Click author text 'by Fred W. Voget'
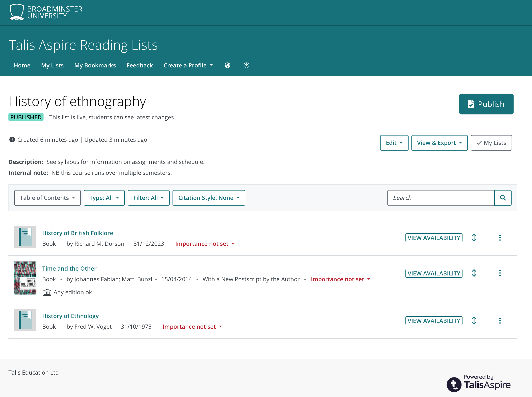 89,327
